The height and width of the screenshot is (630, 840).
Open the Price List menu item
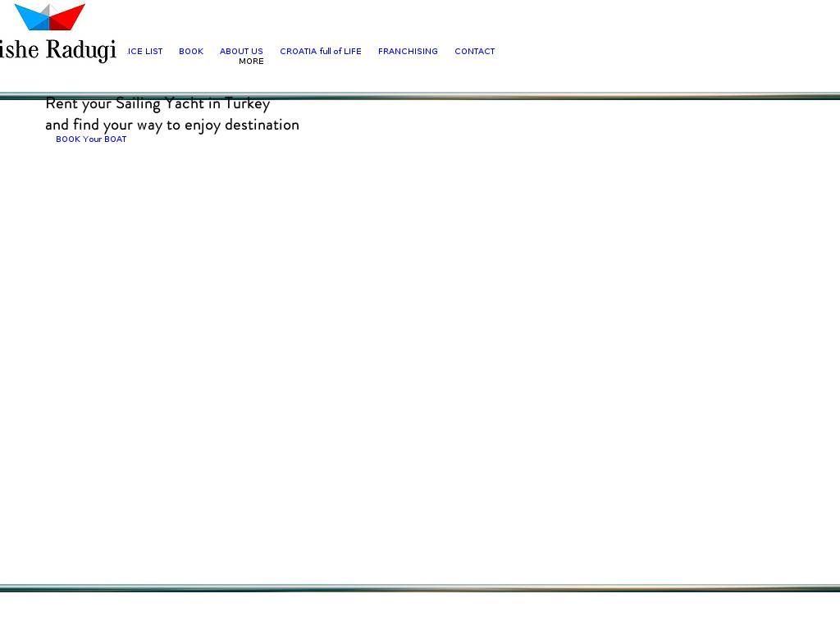point(145,52)
